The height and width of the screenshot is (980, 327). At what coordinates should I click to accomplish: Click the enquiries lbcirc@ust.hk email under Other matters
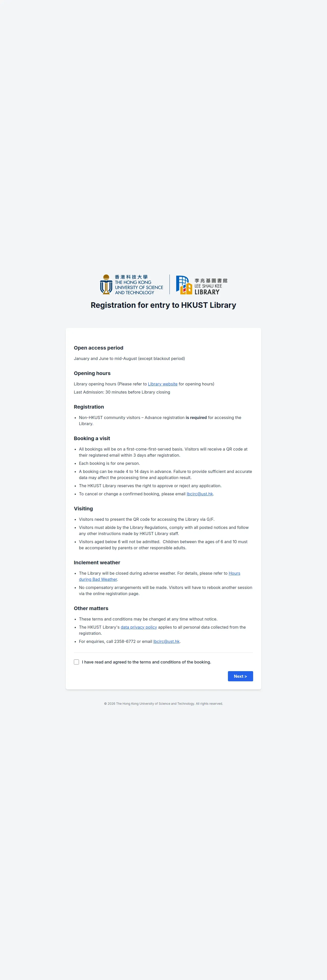pos(166,641)
